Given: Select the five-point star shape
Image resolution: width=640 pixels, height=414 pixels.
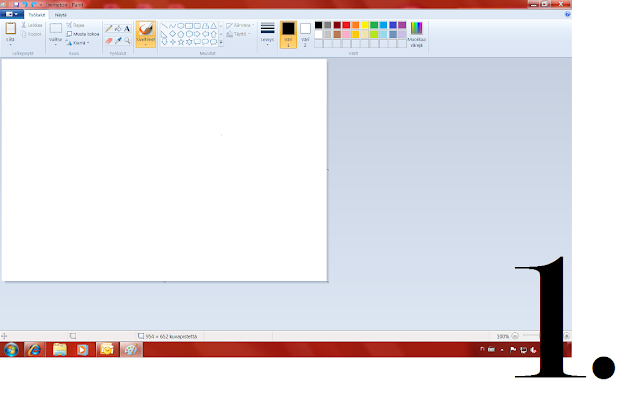Looking at the screenshot, I should pyautogui.click(x=180, y=42).
